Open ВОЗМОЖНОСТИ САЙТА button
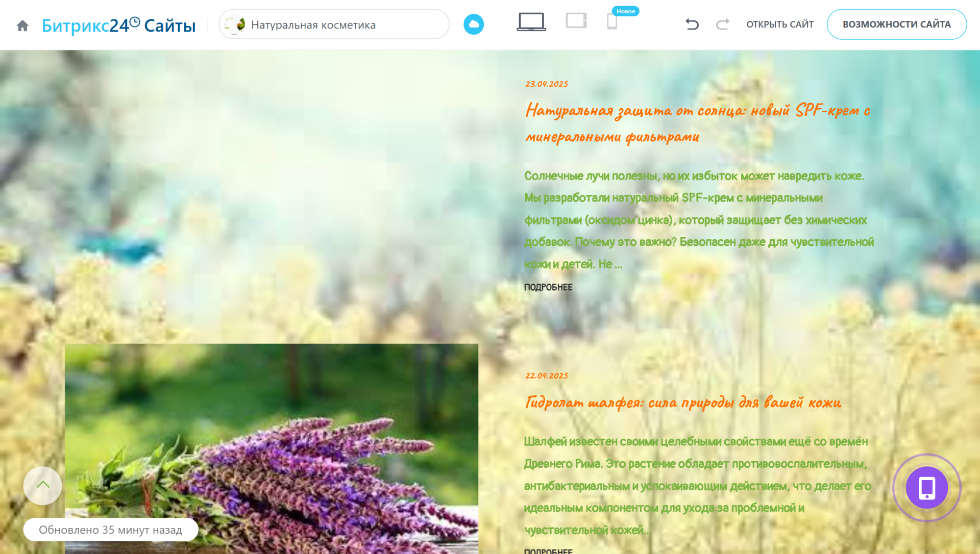This screenshot has width=980, height=554. 897,24
